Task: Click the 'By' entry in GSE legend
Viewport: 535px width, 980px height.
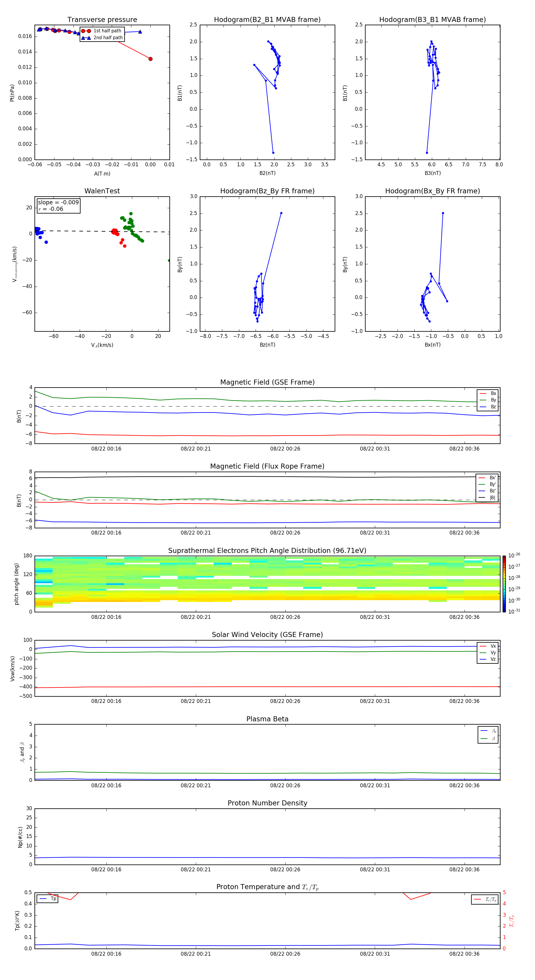Action: click(488, 400)
